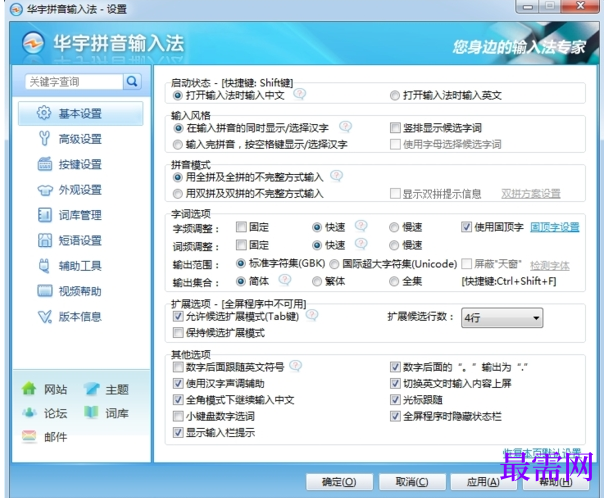Expand the 扩展候选行数 dropdown
Image resolution: width=612 pixels, height=498 pixels.
536,318
